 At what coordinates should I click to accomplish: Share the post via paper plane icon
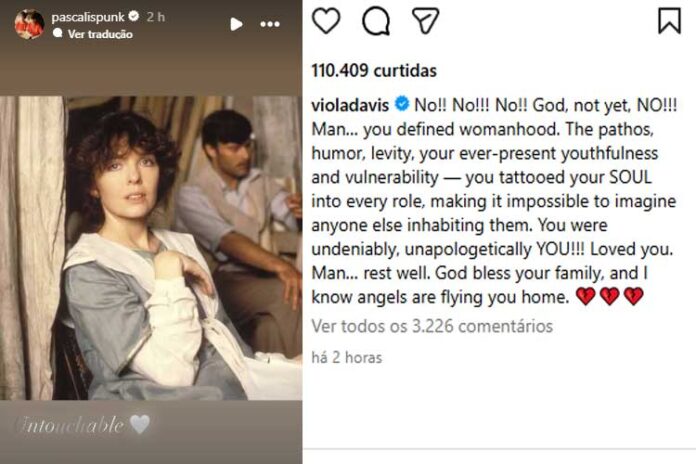coord(426,21)
